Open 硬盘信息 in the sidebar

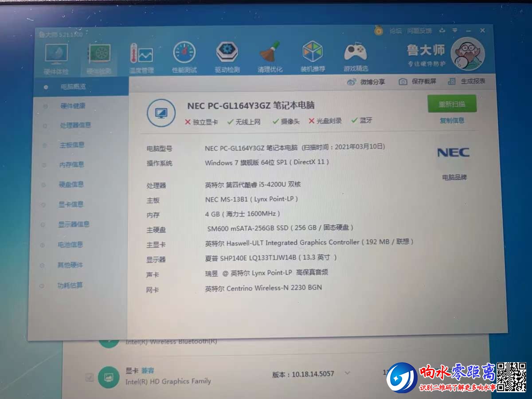(x=71, y=184)
